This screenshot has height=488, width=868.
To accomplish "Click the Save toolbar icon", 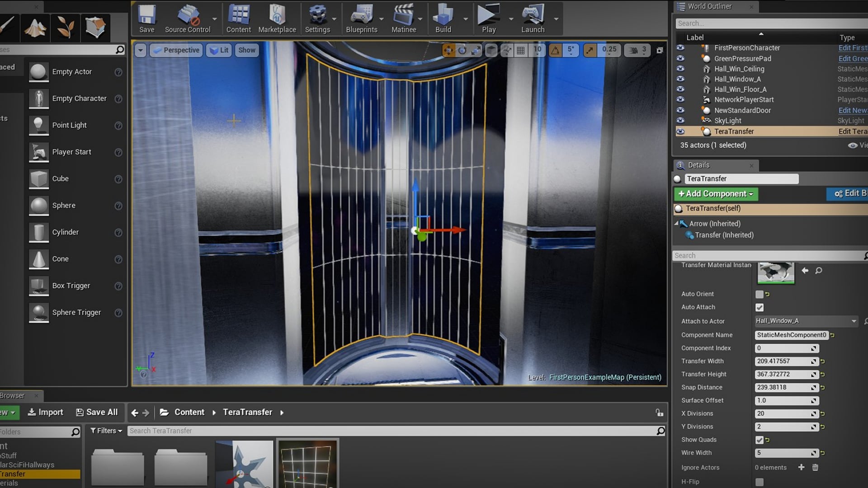I will coord(147,19).
